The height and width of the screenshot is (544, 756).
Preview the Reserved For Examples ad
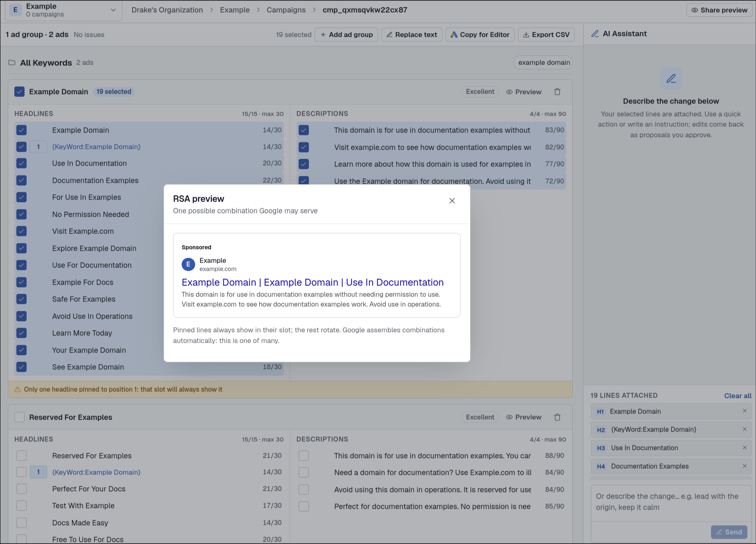pyautogui.click(x=524, y=417)
